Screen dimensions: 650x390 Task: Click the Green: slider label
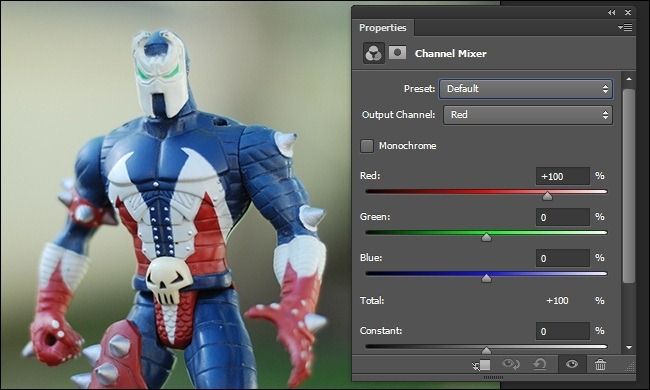click(x=375, y=217)
